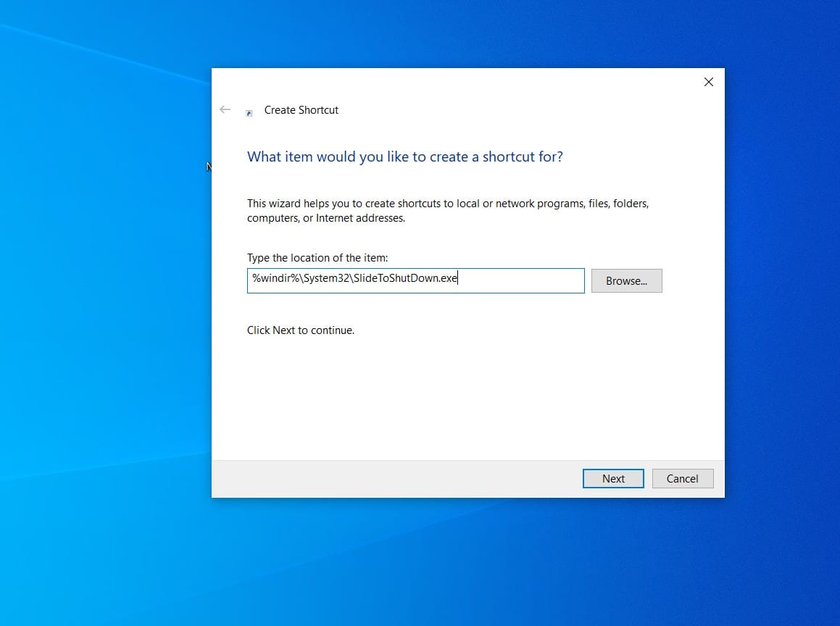Open the Browse… file picker

tap(626, 280)
